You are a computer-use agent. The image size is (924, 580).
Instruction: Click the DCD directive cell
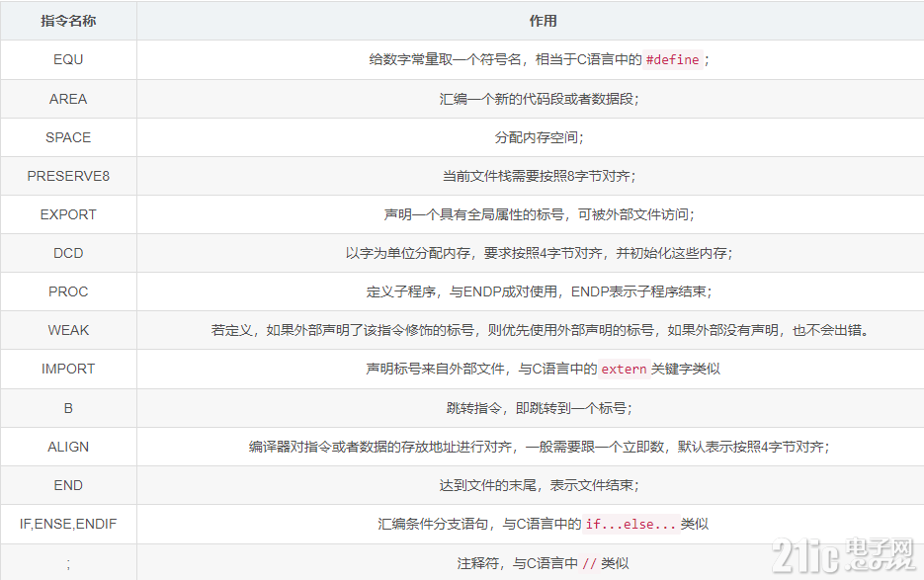[68, 253]
